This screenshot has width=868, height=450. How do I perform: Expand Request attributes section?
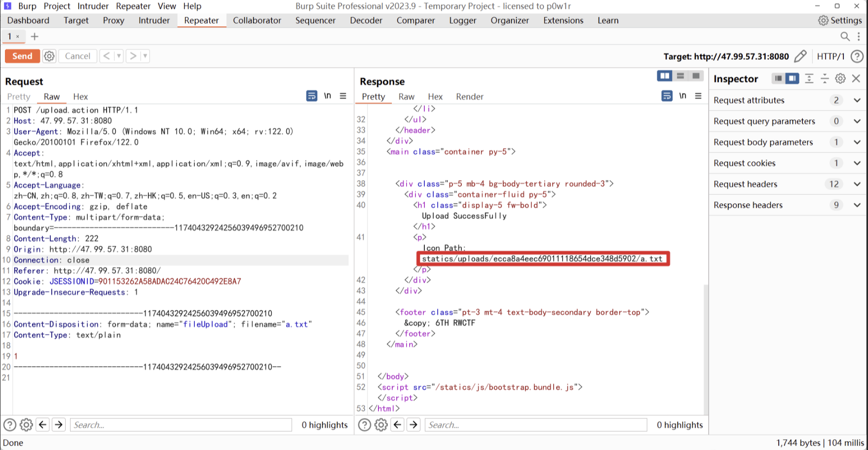pyautogui.click(x=857, y=100)
